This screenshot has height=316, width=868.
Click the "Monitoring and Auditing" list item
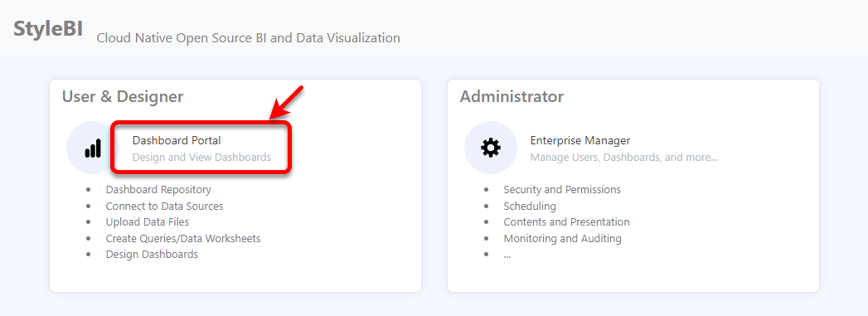click(x=562, y=239)
